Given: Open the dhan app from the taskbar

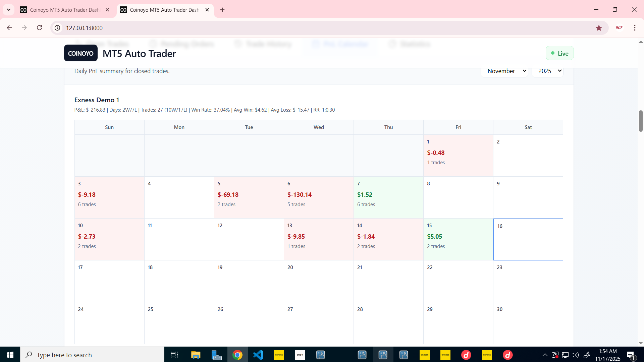Looking at the screenshot, I should [466, 355].
